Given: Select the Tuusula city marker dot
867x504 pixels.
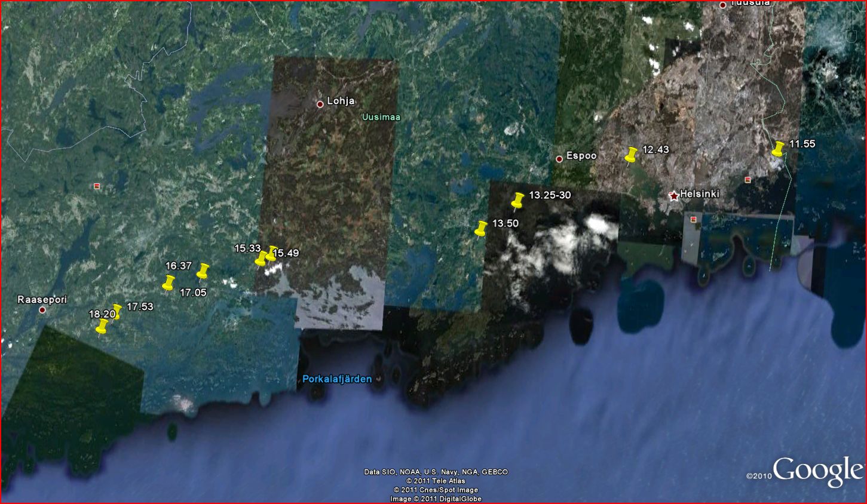Looking at the screenshot, I should coord(722,5).
